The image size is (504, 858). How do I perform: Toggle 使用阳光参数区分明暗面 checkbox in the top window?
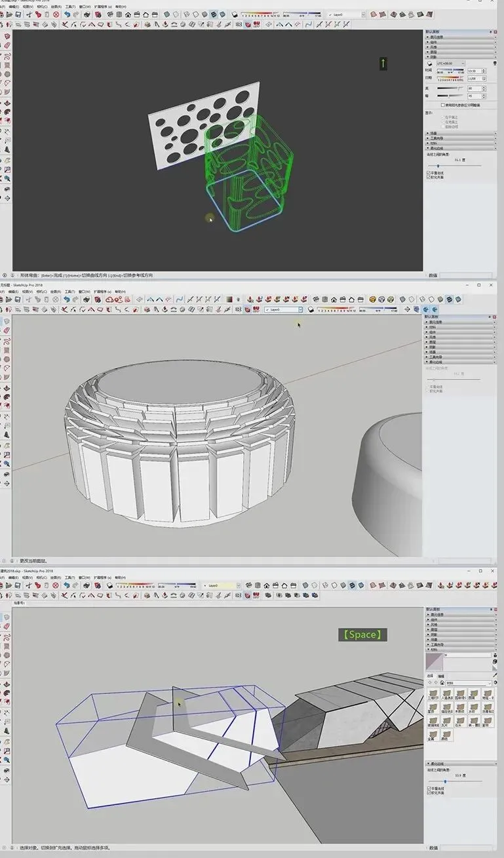[x=443, y=105]
